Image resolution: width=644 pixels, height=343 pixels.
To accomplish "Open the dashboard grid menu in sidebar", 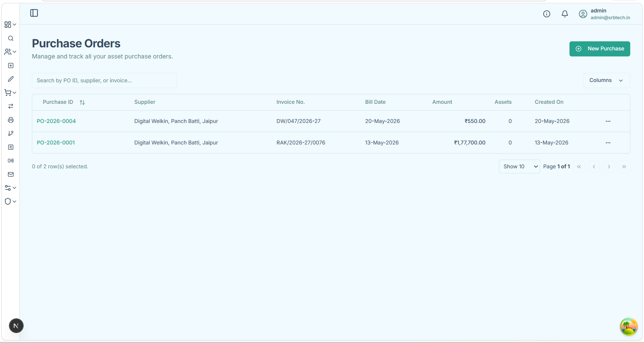I will point(10,25).
